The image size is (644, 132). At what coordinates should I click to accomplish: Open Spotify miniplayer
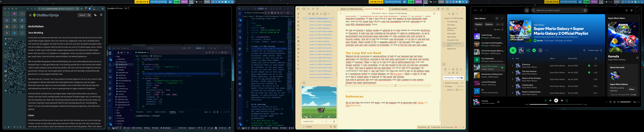[634, 102]
